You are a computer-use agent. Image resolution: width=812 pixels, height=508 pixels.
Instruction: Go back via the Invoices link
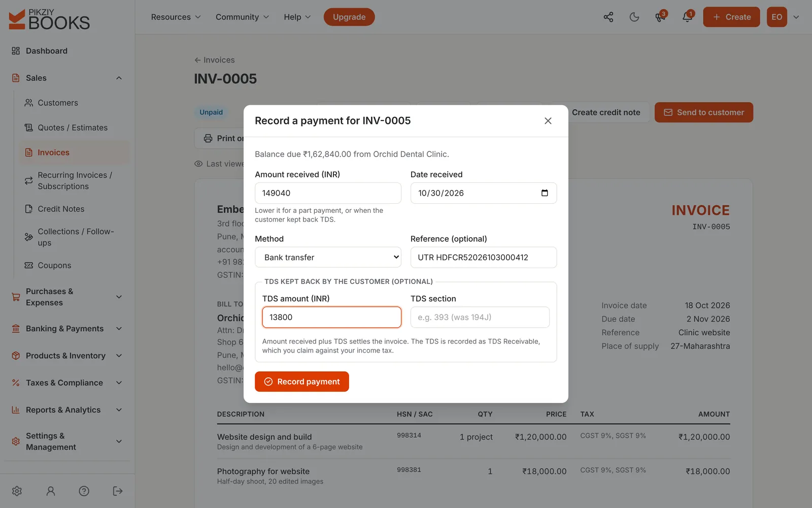tap(214, 60)
